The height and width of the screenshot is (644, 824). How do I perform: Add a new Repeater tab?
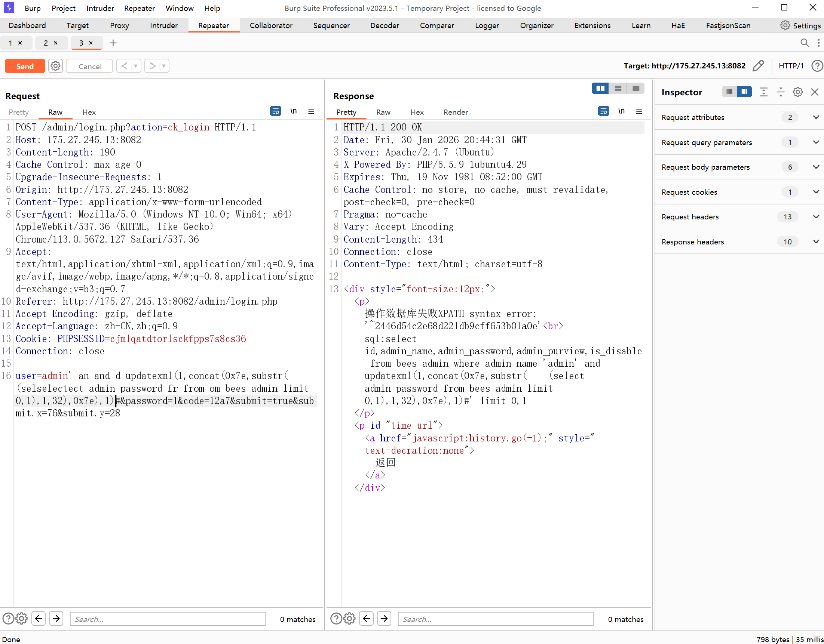113,43
